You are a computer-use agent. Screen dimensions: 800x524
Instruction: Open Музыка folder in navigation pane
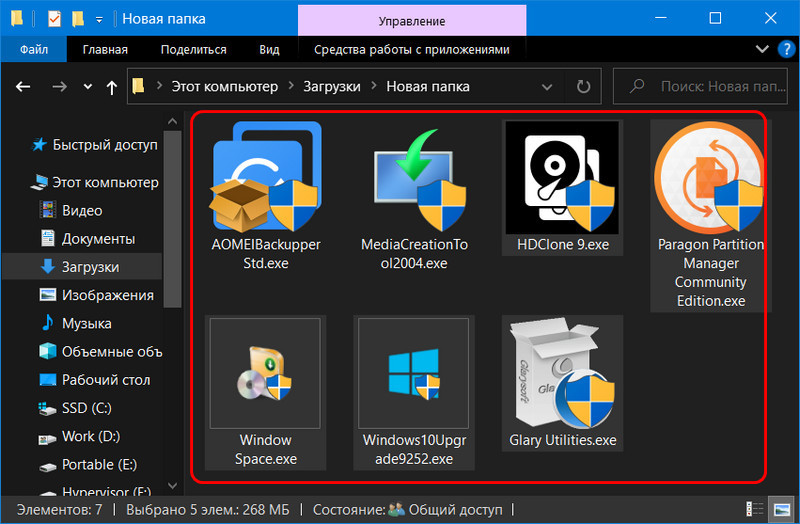[76, 323]
